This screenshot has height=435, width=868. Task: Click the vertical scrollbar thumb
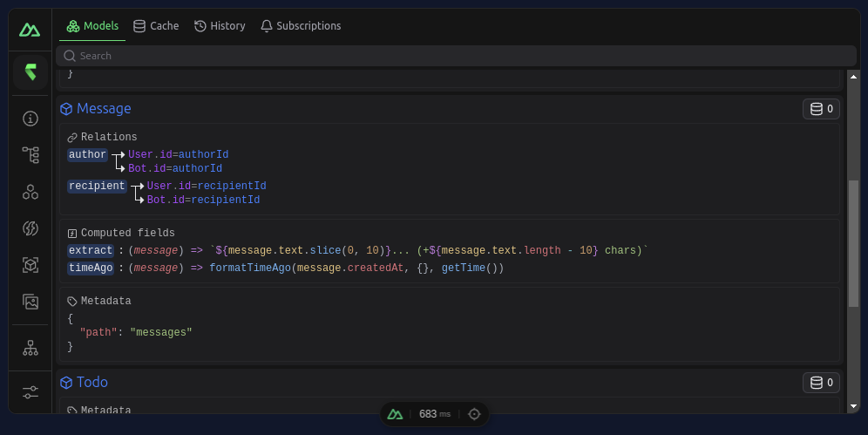[x=853, y=243]
